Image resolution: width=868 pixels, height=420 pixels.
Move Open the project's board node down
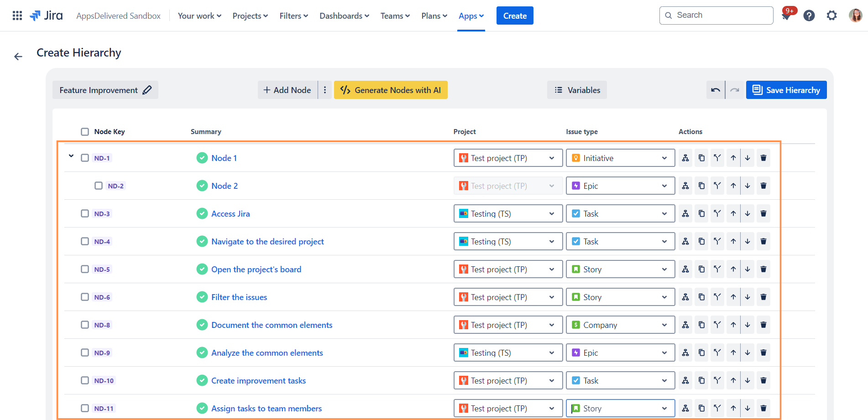pyautogui.click(x=748, y=270)
